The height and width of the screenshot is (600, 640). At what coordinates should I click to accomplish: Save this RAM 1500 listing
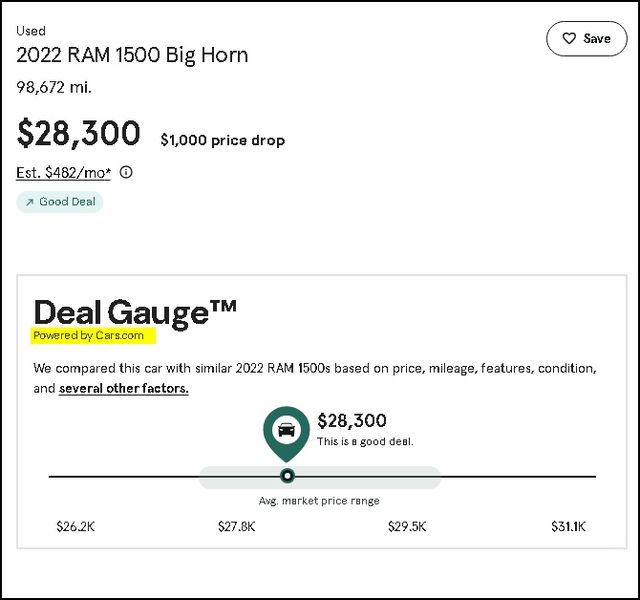587,39
